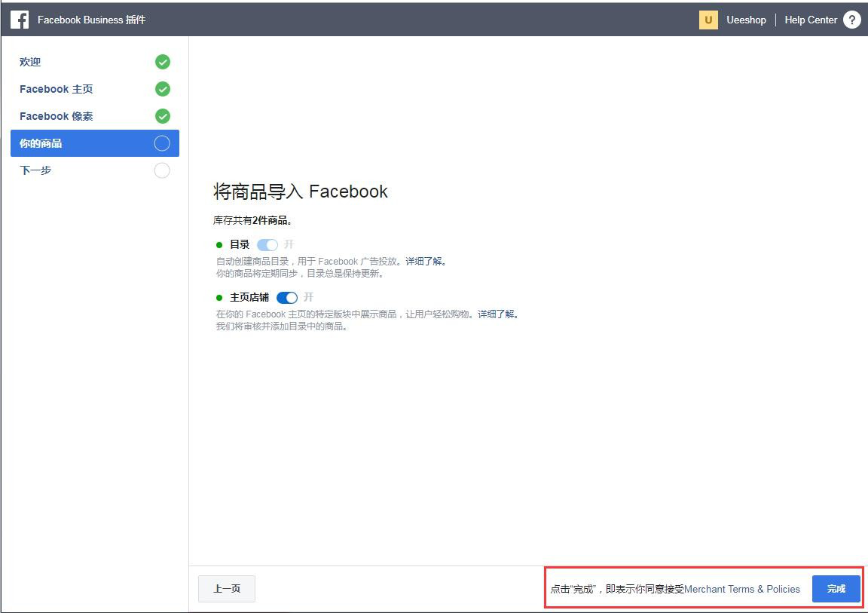Click the 目录 label
The width and height of the screenshot is (868, 613).
point(240,245)
